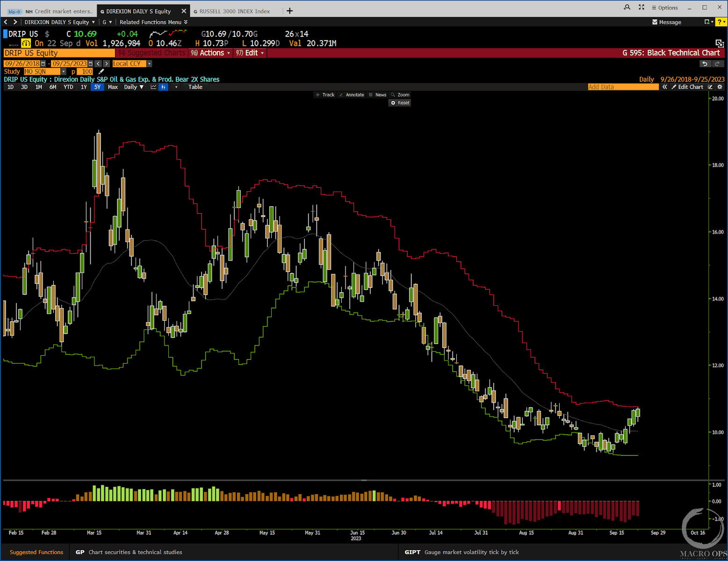The image size is (728, 561).
Task: Open GIPT gauge market volatility function
Action: point(461,552)
